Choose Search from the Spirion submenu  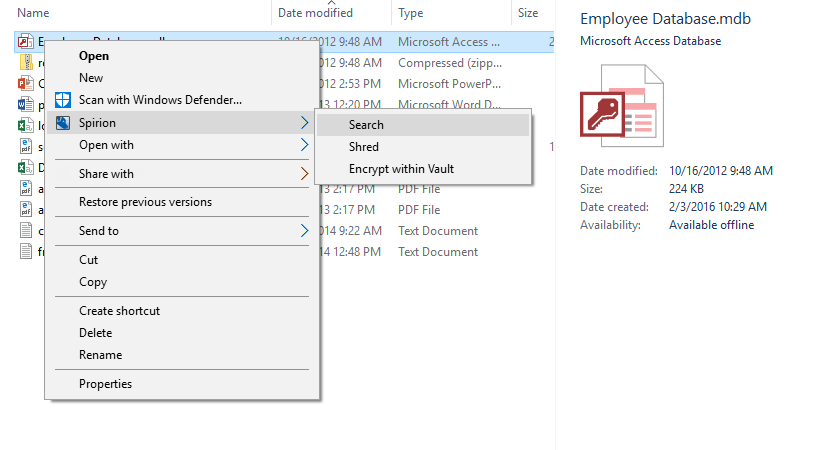tap(366, 125)
